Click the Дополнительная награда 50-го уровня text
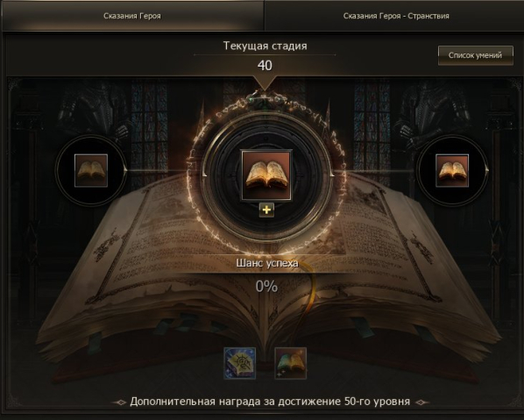The width and height of the screenshot is (524, 420). click(270, 402)
